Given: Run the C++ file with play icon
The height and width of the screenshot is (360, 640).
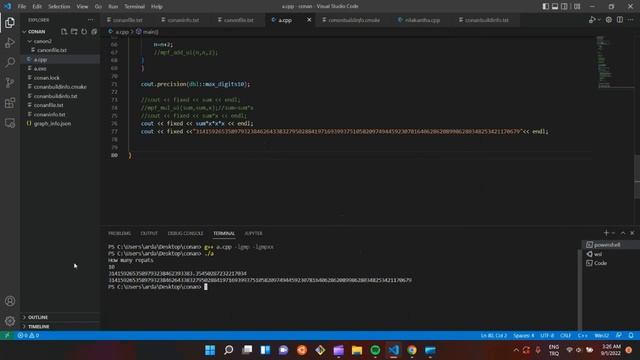Looking at the screenshot, I should [591, 20].
